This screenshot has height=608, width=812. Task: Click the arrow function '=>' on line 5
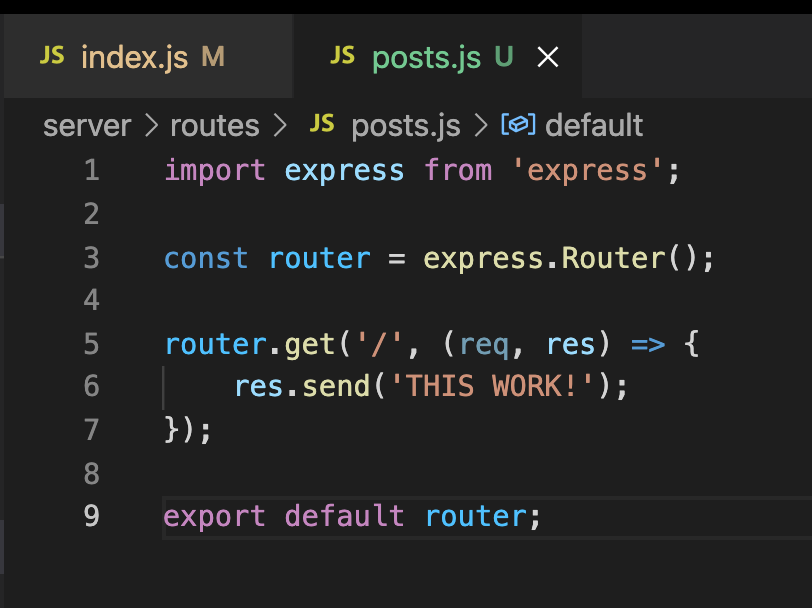pyautogui.click(x=648, y=344)
